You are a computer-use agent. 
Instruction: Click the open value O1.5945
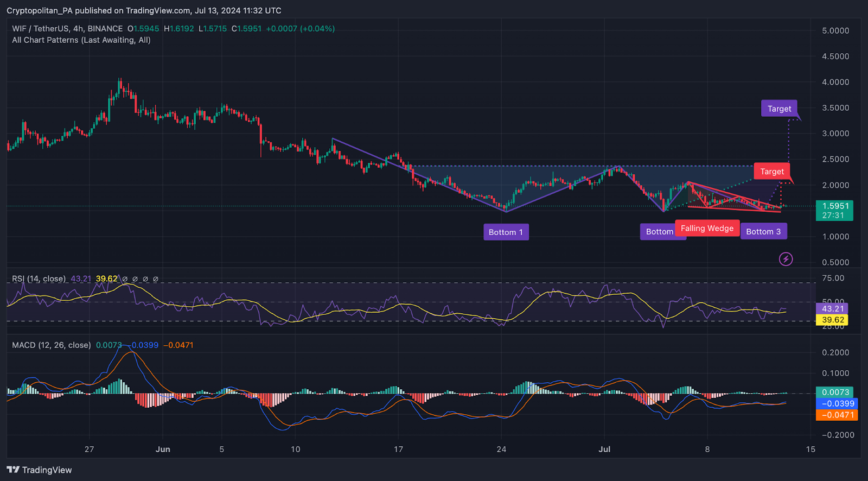pos(143,29)
